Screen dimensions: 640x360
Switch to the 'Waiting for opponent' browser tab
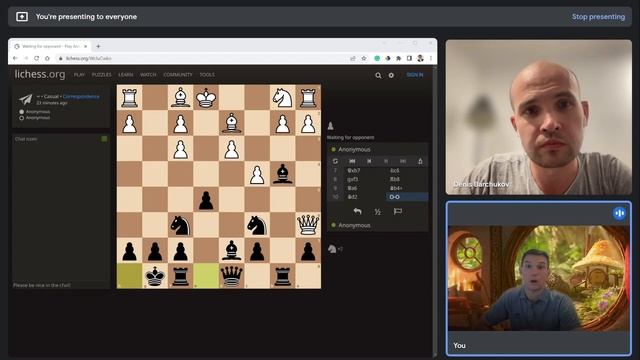click(x=50, y=46)
